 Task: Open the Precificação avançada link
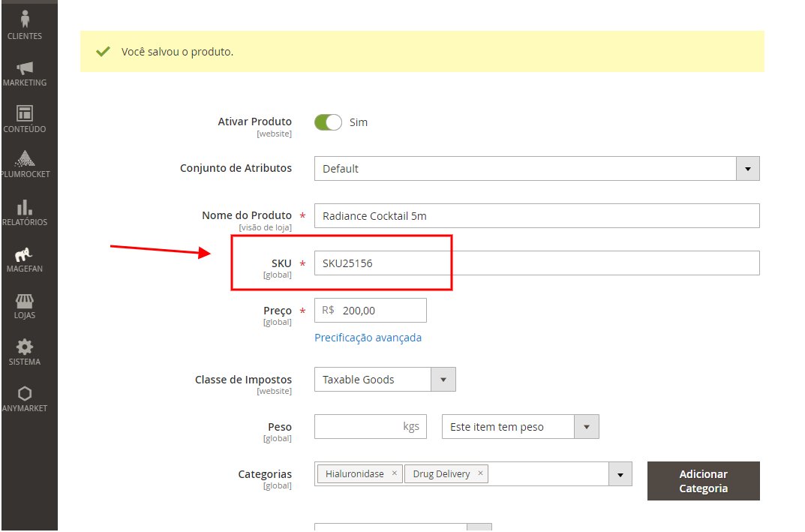368,338
